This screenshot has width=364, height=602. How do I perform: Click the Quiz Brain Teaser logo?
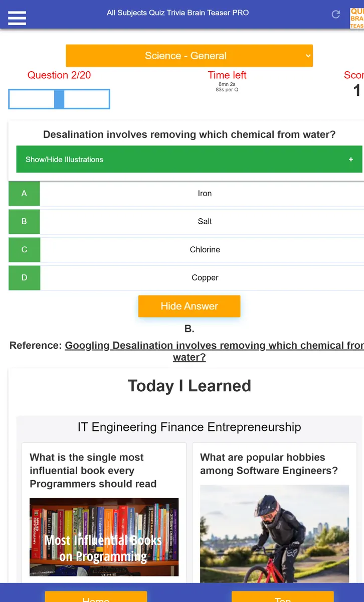(357, 18)
